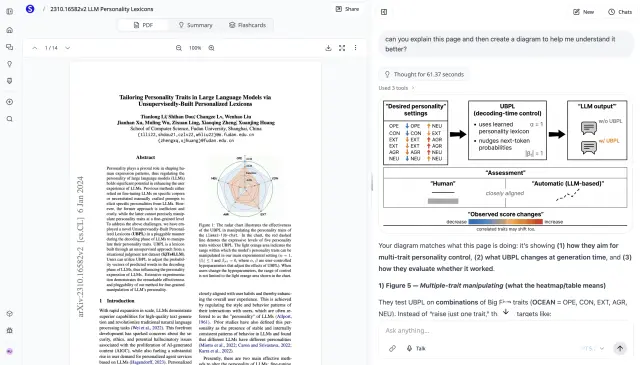Screen dimensions: 640x365
Task: Click the paper title in the PDF
Action: [x=195, y=100]
